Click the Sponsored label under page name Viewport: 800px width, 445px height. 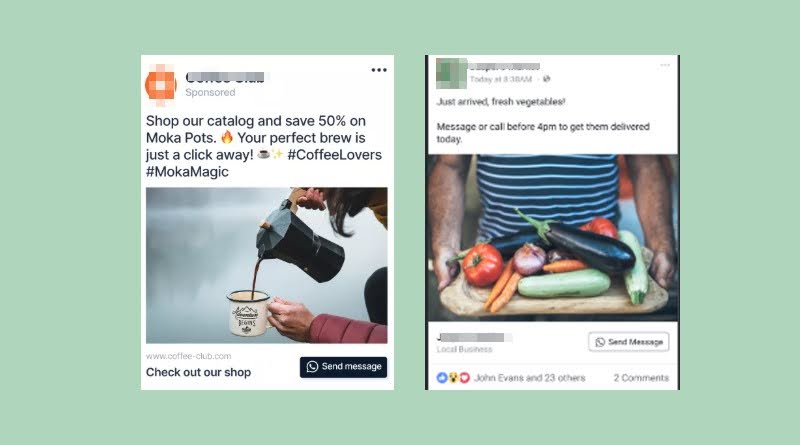click(210, 92)
